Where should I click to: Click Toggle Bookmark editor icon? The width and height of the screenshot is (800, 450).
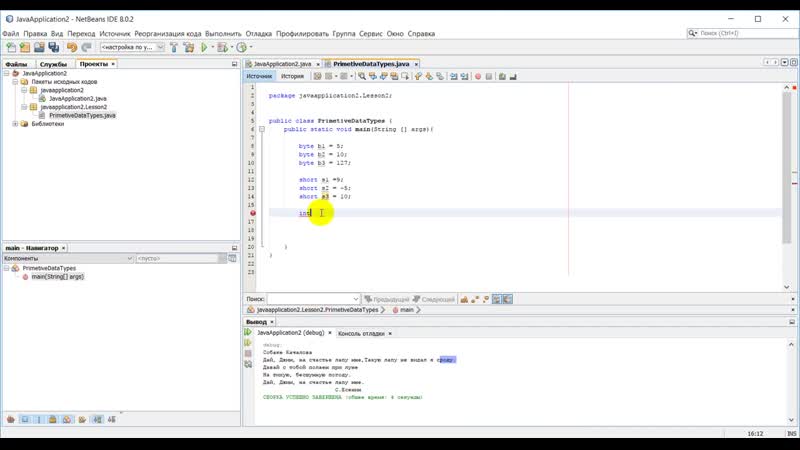tap(440, 77)
